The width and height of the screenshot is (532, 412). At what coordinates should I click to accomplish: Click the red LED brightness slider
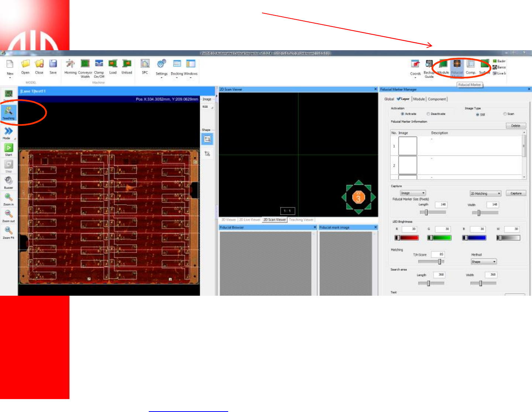coord(407,238)
